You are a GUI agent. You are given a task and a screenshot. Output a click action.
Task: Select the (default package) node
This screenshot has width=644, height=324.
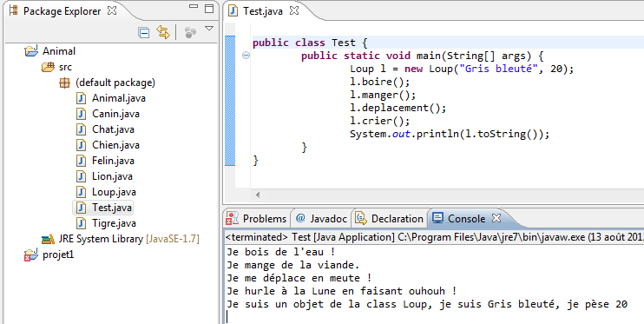coord(115,83)
